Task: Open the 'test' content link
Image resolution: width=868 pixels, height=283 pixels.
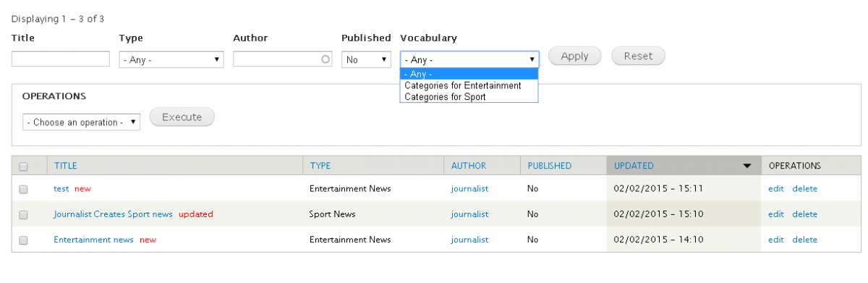Action: click(61, 189)
